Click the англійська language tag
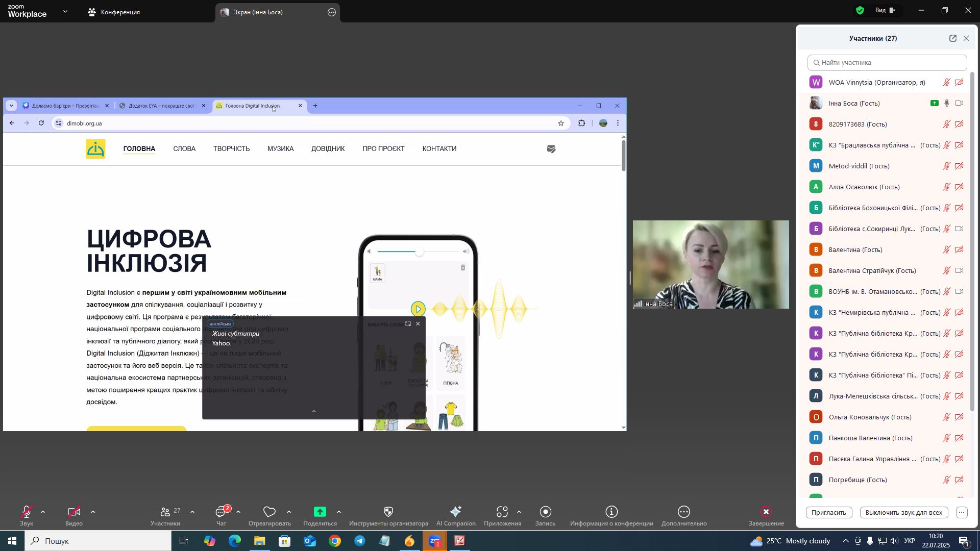Viewport: 980px width, 551px height. click(x=220, y=324)
